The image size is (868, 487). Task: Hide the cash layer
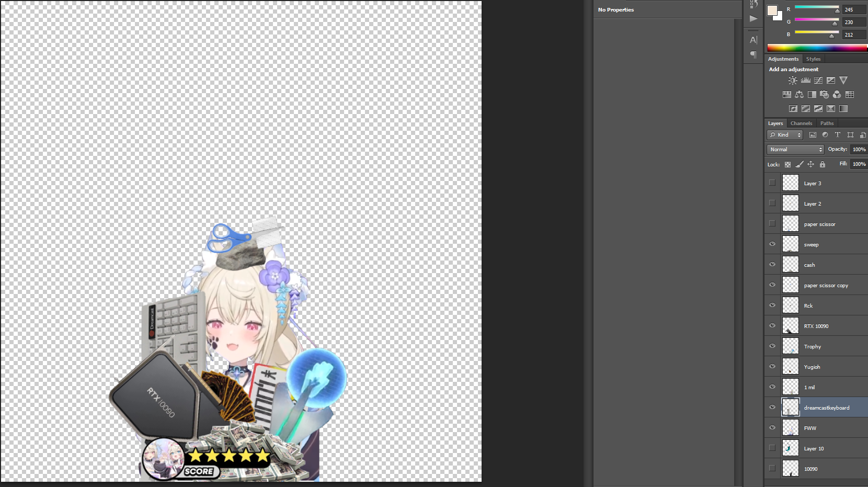click(772, 265)
